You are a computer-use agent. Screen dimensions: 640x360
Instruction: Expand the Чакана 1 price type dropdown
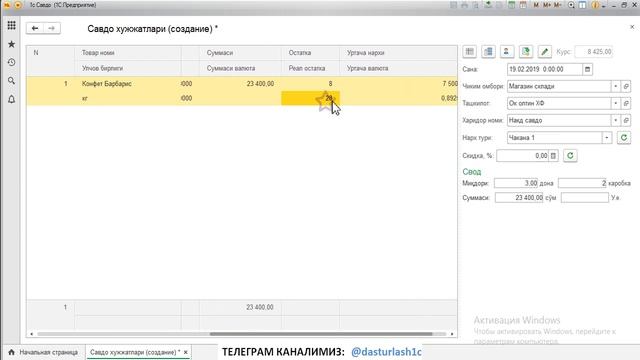607,138
